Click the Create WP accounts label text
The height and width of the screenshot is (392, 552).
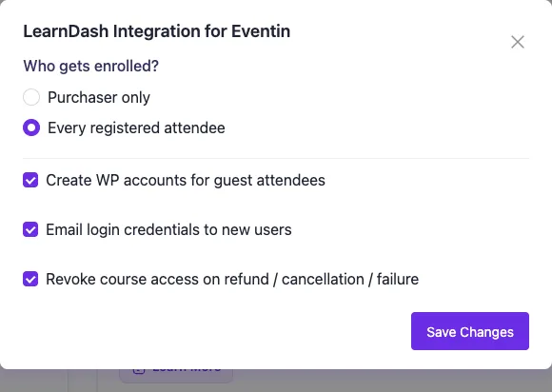pos(186,180)
